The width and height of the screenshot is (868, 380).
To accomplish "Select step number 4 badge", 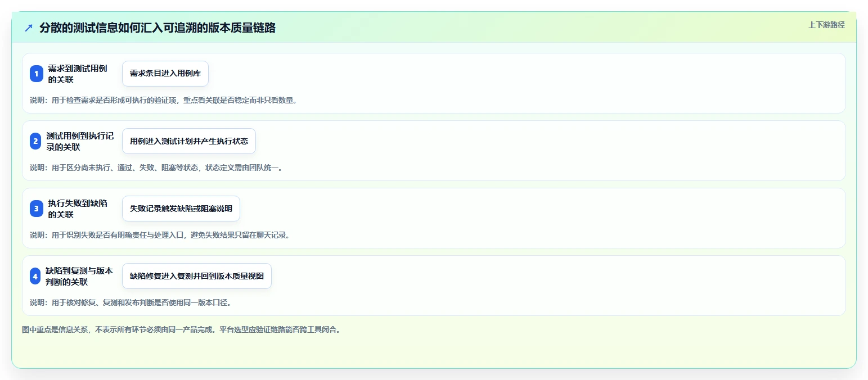I will click(35, 276).
